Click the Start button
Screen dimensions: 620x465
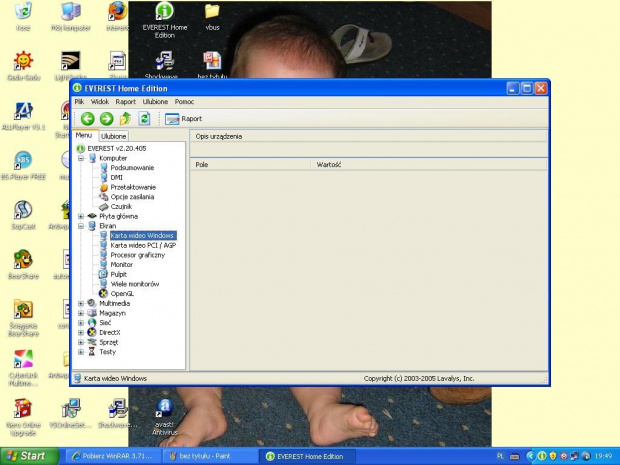click(28, 456)
